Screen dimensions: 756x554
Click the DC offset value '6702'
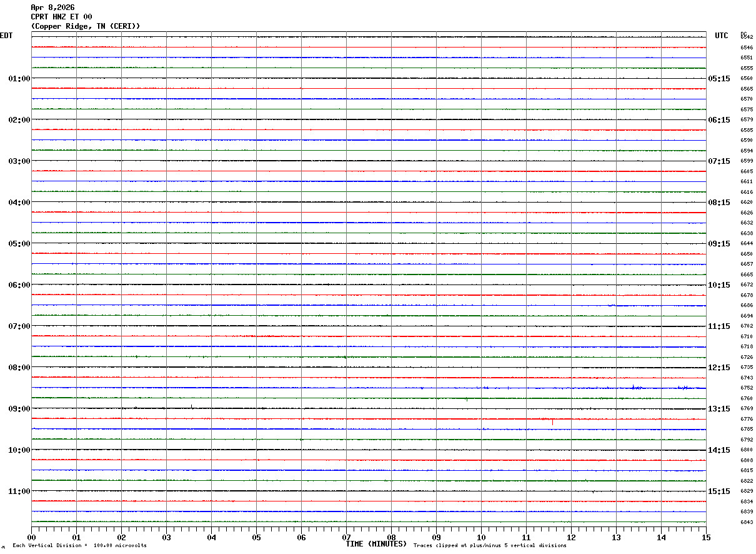click(747, 326)
